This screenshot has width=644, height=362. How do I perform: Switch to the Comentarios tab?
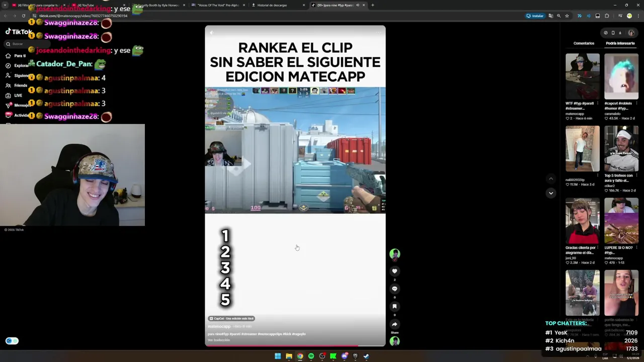[x=584, y=43]
